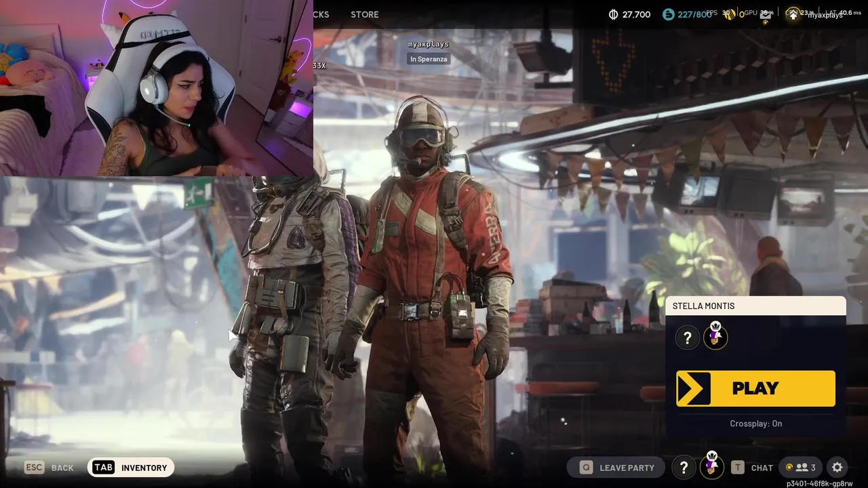Click the streamer webcam overlay
Screen dimensions: 868x488
[x=157, y=88]
